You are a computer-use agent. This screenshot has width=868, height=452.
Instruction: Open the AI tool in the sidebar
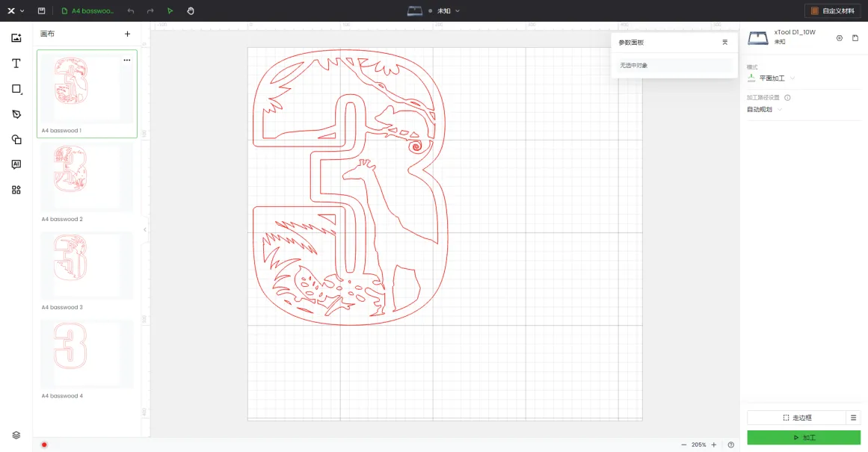point(16,164)
